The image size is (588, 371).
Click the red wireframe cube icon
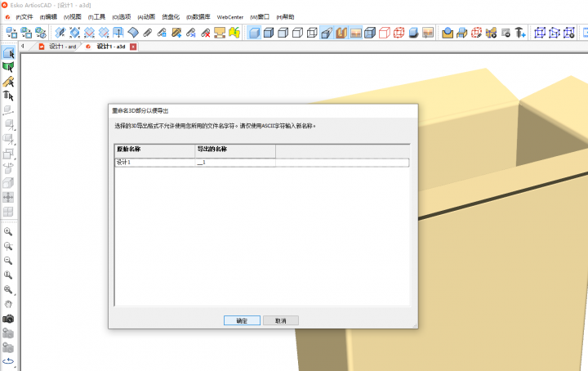pyautogui.click(x=398, y=33)
